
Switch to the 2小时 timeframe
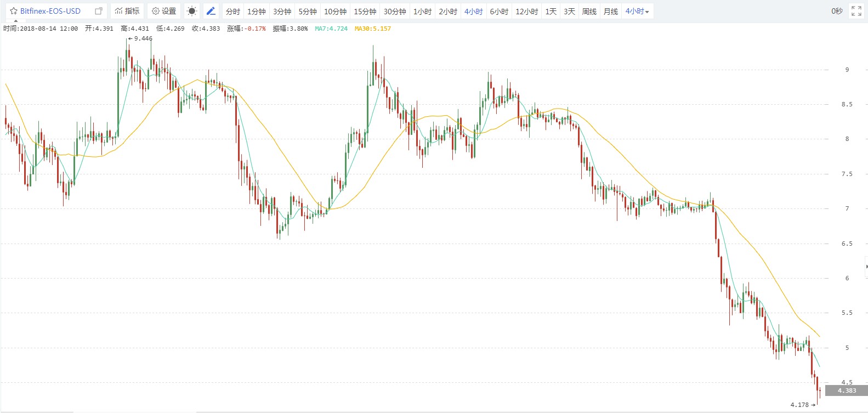(x=448, y=12)
